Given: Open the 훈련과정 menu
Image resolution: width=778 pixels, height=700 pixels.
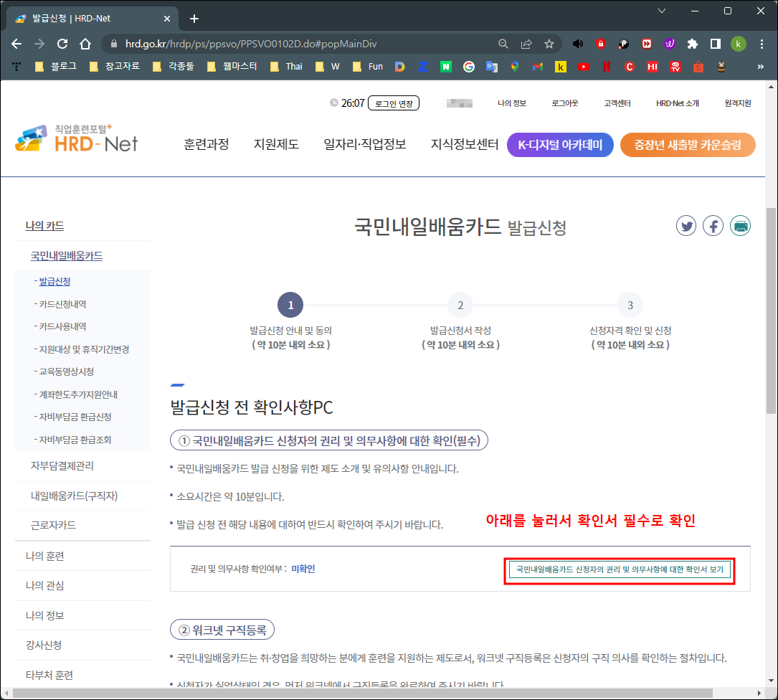Looking at the screenshot, I should [206, 143].
